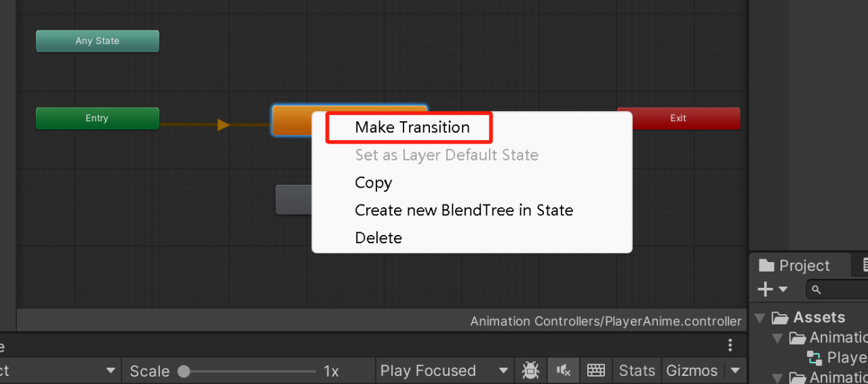Click the Assets folder icon
This screenshot has height=384, width=868.
point(780,318)
